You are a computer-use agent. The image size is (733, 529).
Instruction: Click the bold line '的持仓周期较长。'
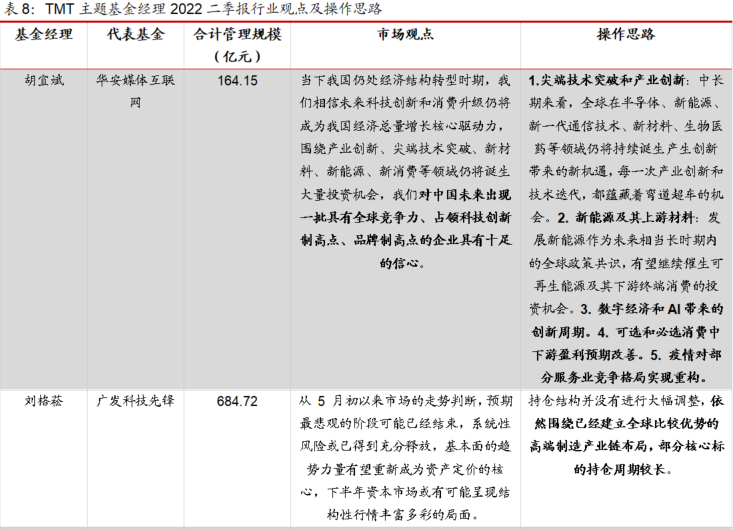(x=623, y=469)
